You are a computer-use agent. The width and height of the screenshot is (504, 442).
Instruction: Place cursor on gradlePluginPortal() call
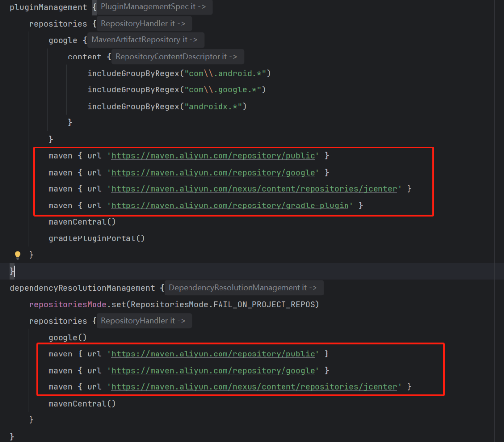(96, 238)
